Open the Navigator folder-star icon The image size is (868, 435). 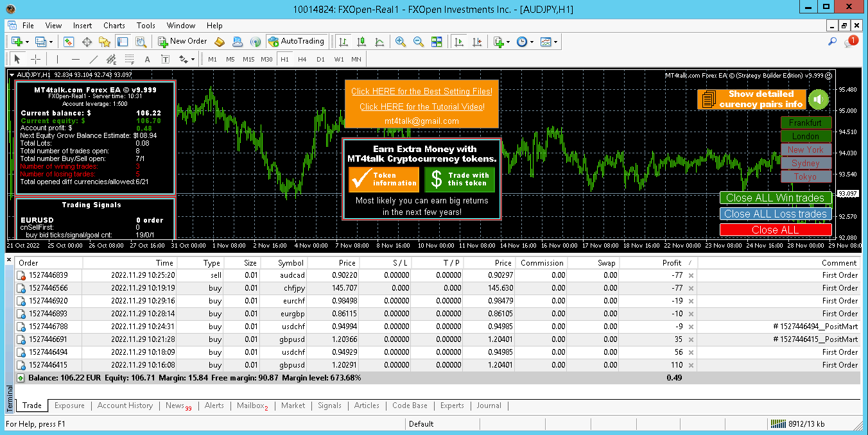(x=104, y=42)
